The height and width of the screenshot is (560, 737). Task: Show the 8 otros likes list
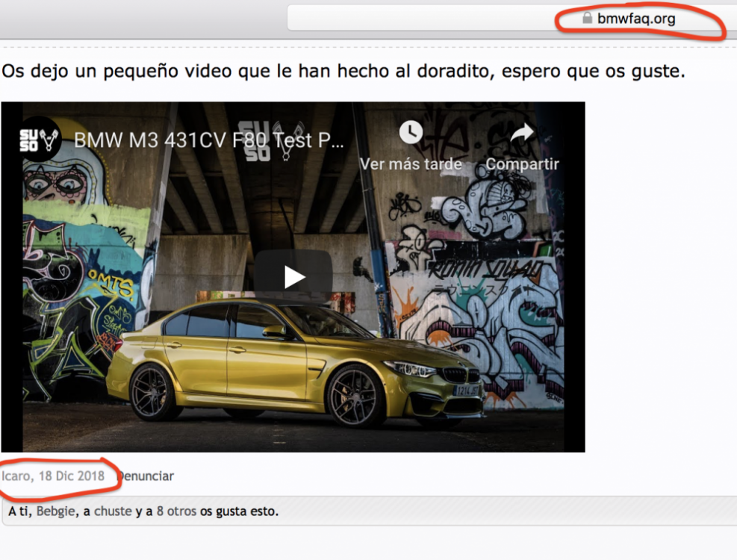176,511
